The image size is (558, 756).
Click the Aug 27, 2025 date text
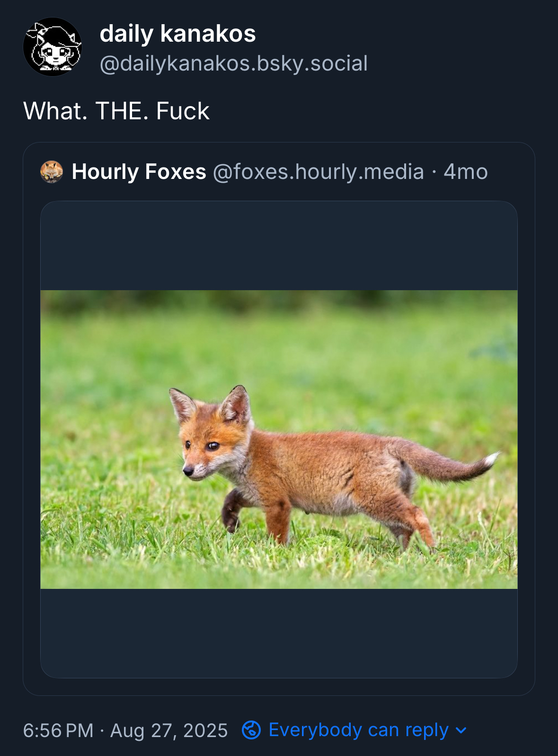(x=169, y=730)
